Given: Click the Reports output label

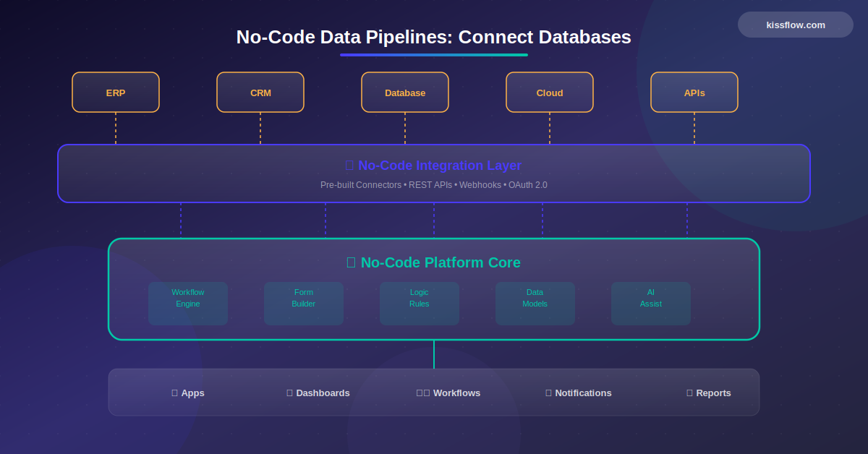Looking at the screenshot, I should point(713,393).
